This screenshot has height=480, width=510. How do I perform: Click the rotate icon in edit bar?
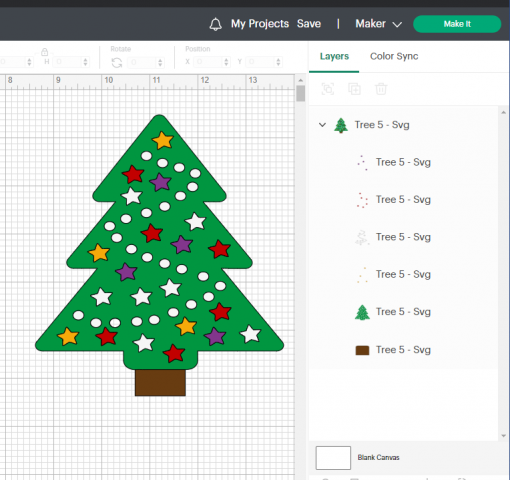[117, 63]
